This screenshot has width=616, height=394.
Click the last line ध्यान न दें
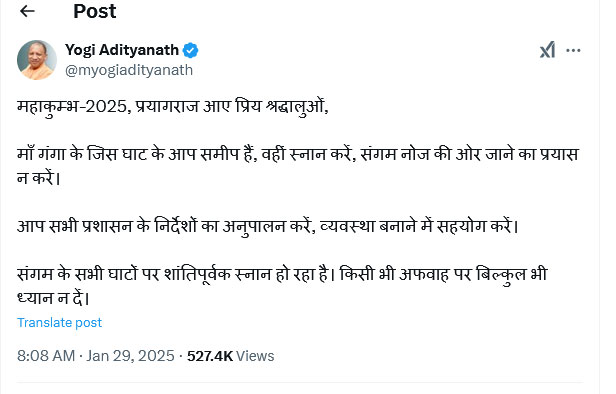(53, 299)
